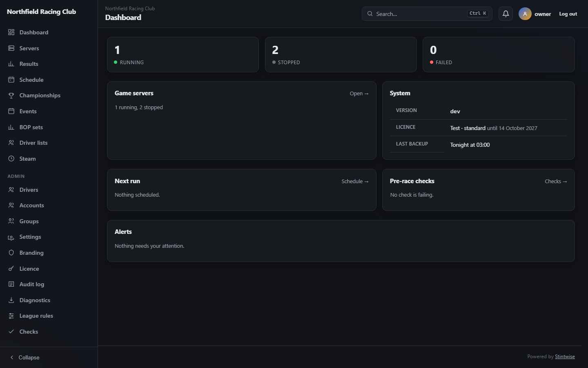Visit the Stintwise footer link
The image size is (588, 368).
pyautogui.click(x=565, y=357)
